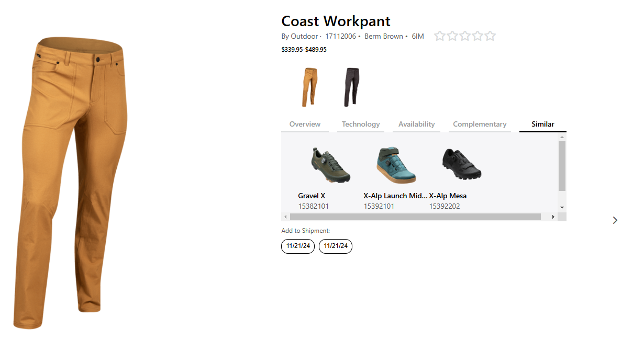Click the By Outdoor brand text
The height and width of the screenshot is (351, 644).
(299, 37)
